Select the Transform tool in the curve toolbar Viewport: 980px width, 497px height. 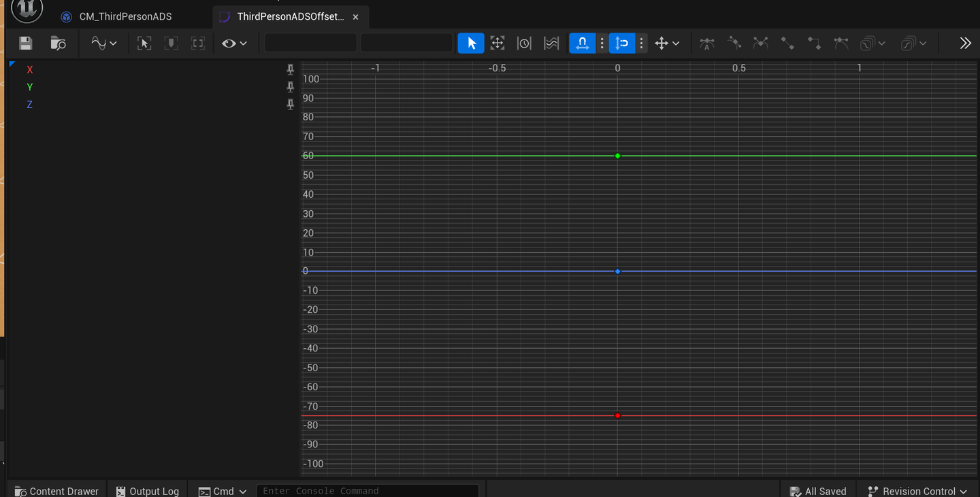[497, 44]
